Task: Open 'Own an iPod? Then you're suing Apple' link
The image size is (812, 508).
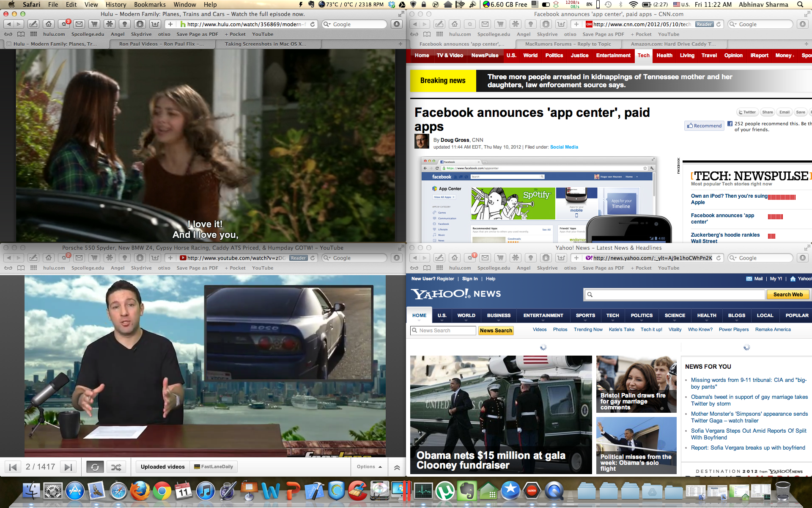Action: (x=729, y=199)
